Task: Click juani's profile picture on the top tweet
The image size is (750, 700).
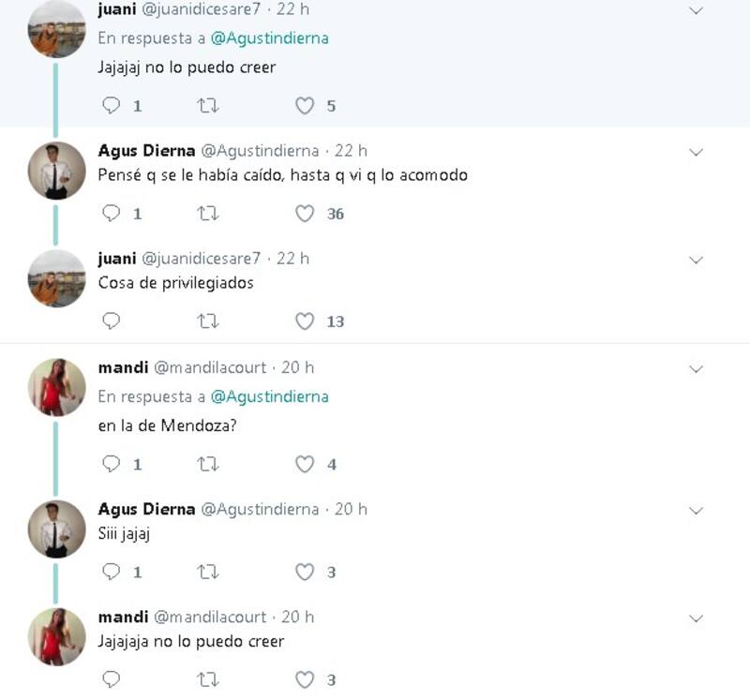Action: click(x=57, y=29)
